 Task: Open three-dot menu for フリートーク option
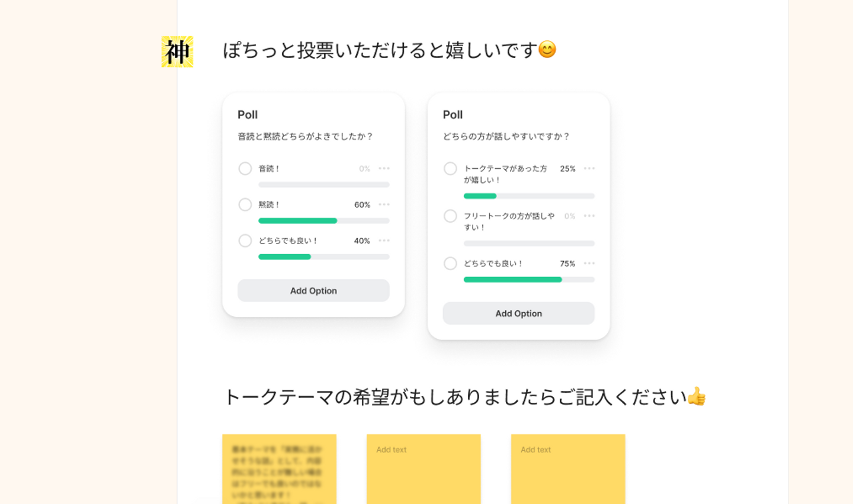589,216
